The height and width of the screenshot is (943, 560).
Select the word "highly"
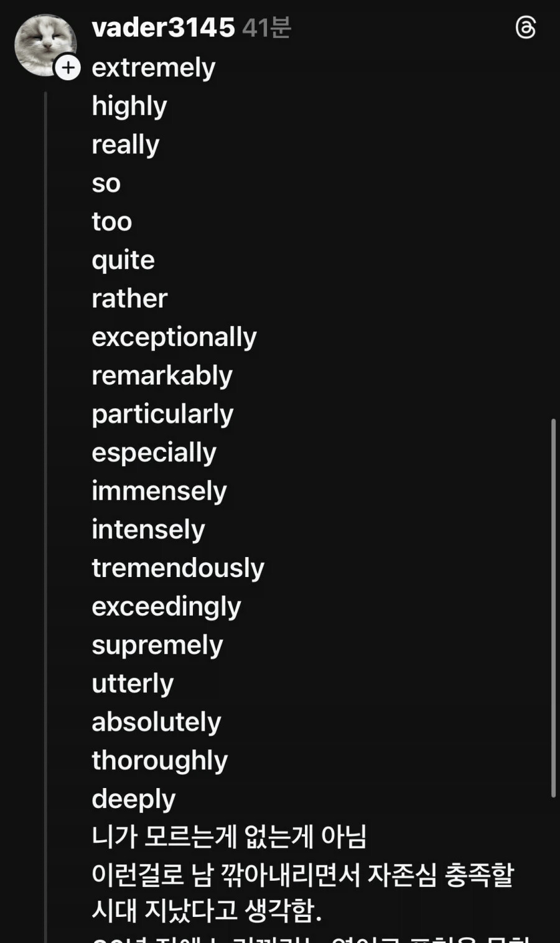pyautogui.click(x=129, y=106)
